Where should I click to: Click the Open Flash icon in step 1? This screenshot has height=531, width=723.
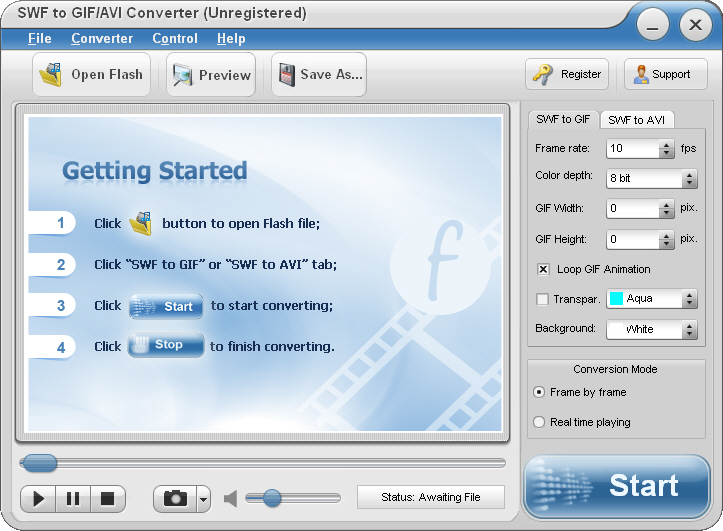click(x=141, y=223)
